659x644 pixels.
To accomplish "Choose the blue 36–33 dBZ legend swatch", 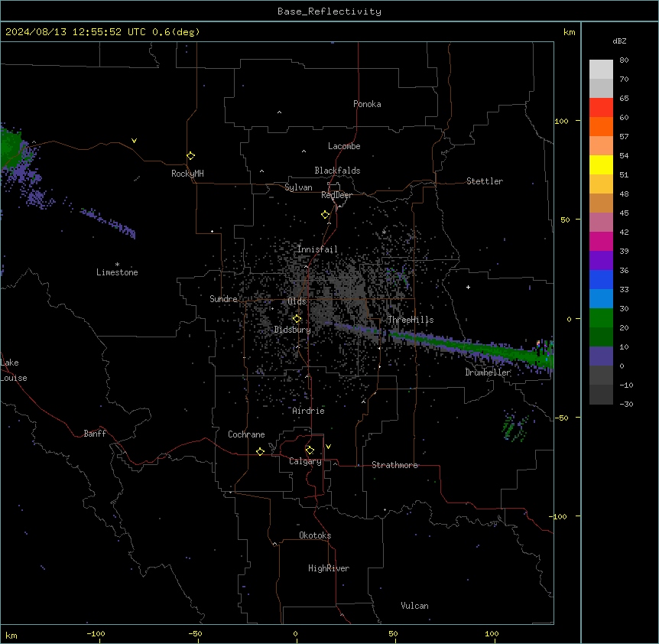I will [x=601, y=279].
